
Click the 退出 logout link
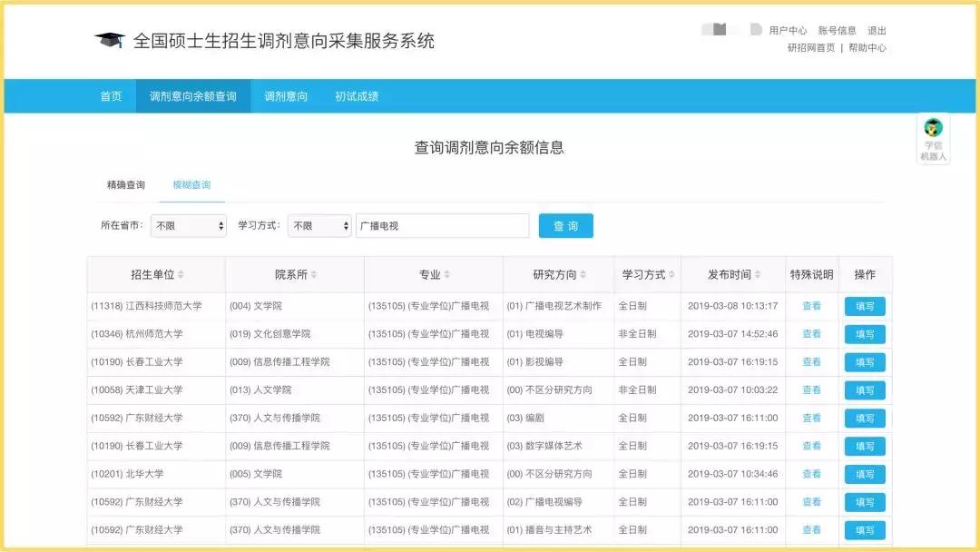point(877,30)
